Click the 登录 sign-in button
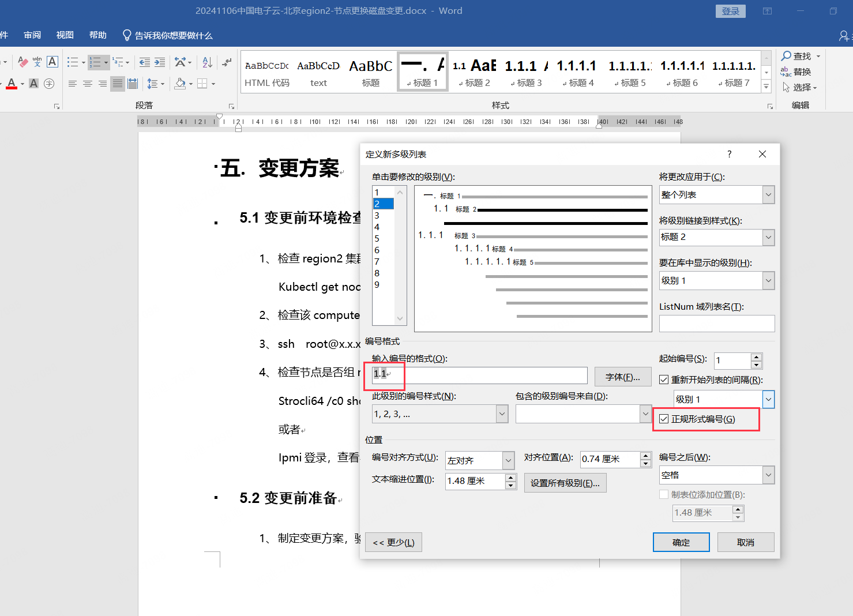Screen dimensions: 853x616 click(x=731, y=12)
